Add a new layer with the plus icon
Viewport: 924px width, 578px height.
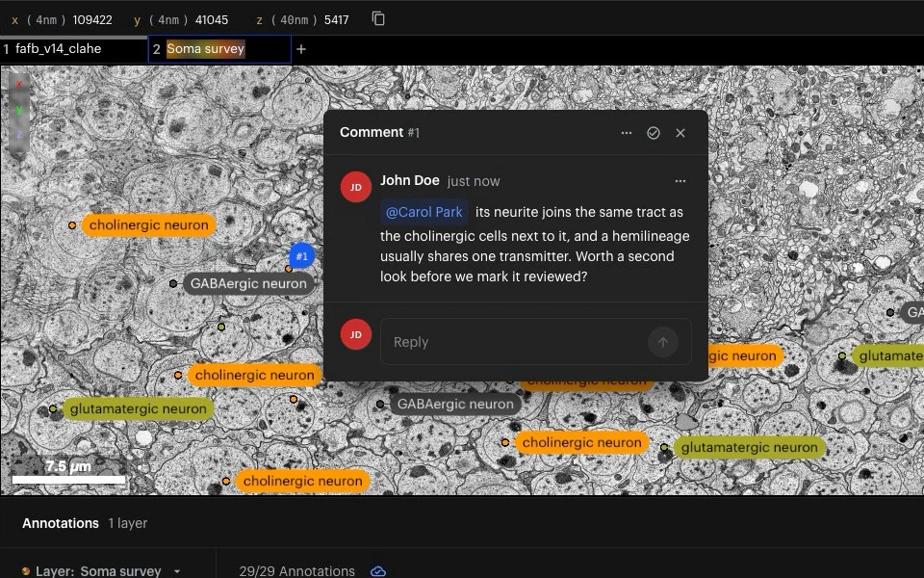(301, 49)
